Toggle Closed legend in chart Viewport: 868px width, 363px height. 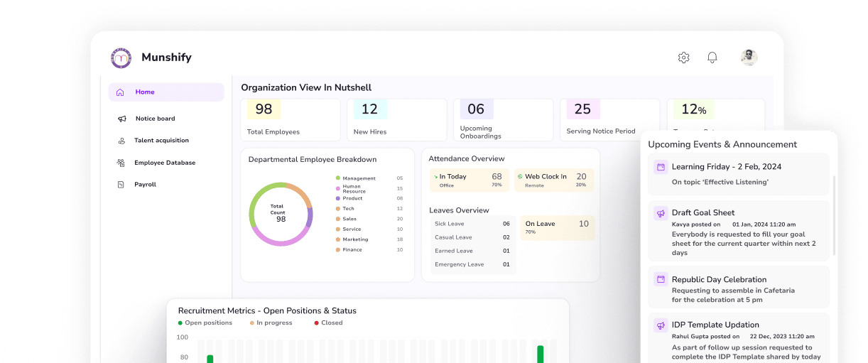click(x=329, y=323)
